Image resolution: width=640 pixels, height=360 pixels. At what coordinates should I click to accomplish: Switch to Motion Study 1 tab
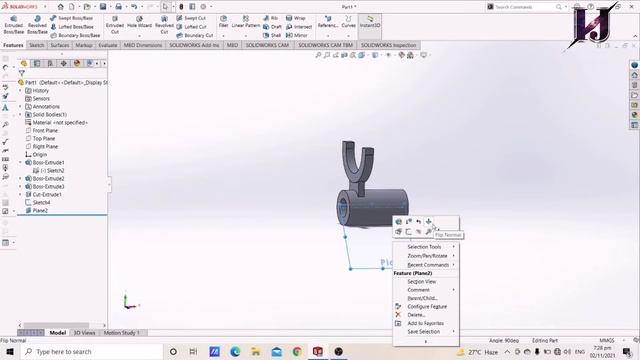[x=121, y=333]
